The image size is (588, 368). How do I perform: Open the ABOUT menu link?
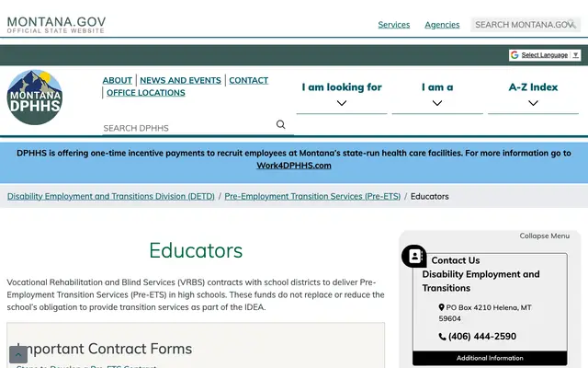[x=117, y=80]
